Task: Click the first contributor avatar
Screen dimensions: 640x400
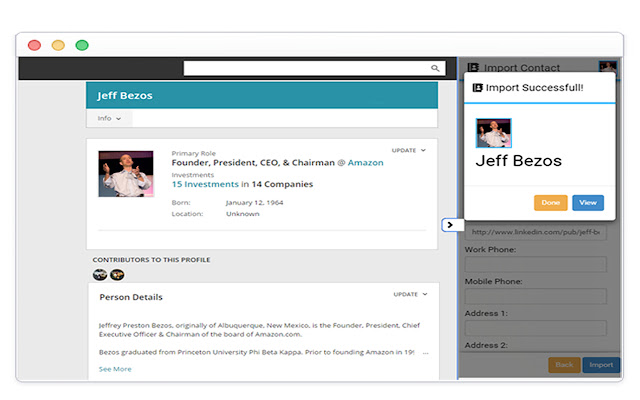Action: click(100, 275)
